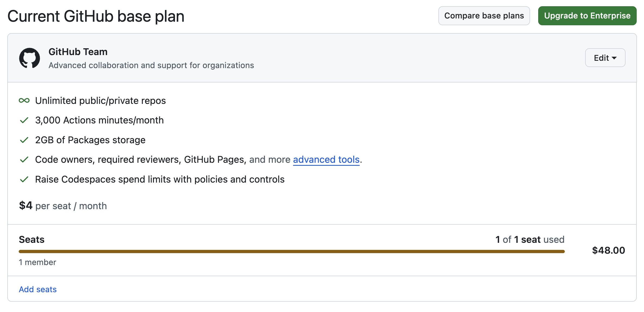Click the 1 member text

(x=37, y=262)
